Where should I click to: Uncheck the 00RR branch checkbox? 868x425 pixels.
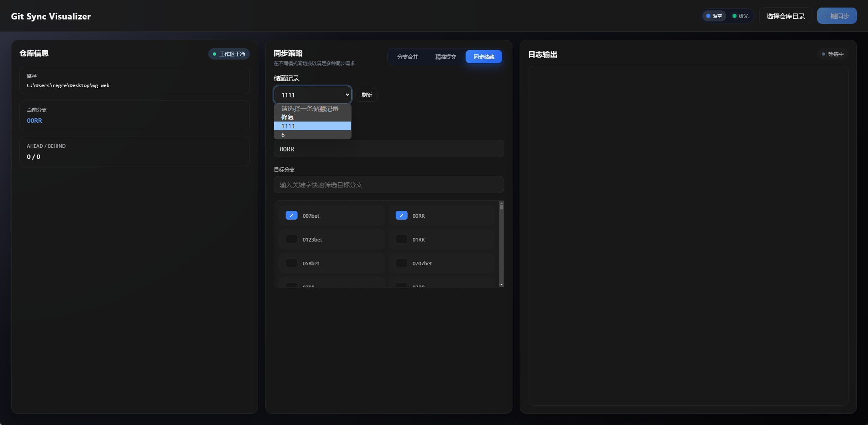[402, 215]
